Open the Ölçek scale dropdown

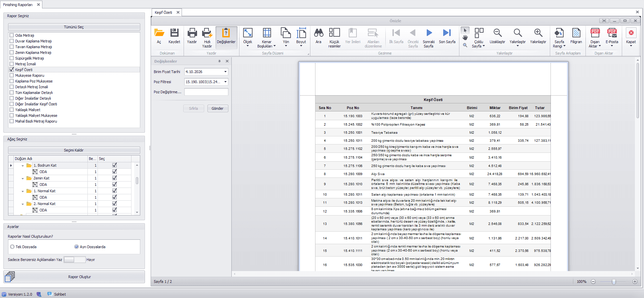[248, 46]
